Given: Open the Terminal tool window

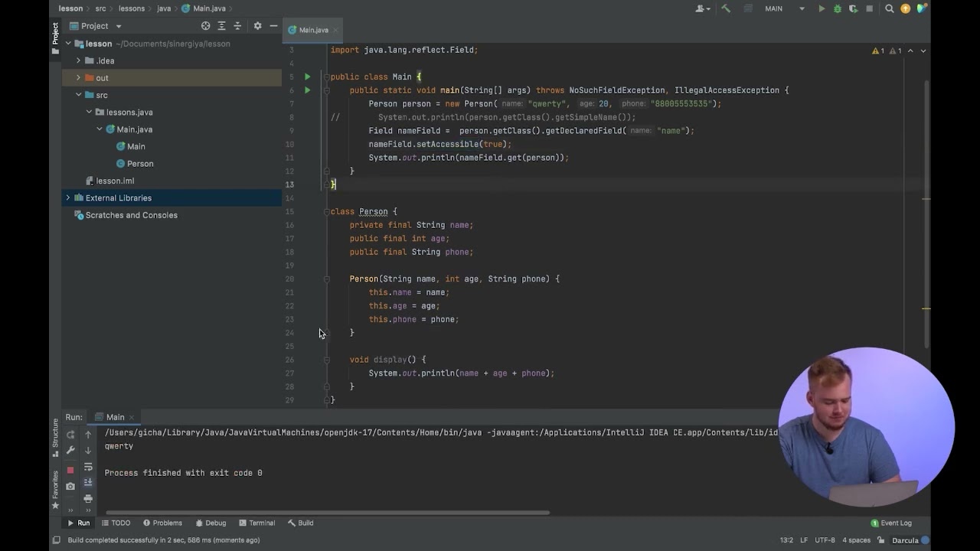Looking at the screenshot, I should 256,523.
